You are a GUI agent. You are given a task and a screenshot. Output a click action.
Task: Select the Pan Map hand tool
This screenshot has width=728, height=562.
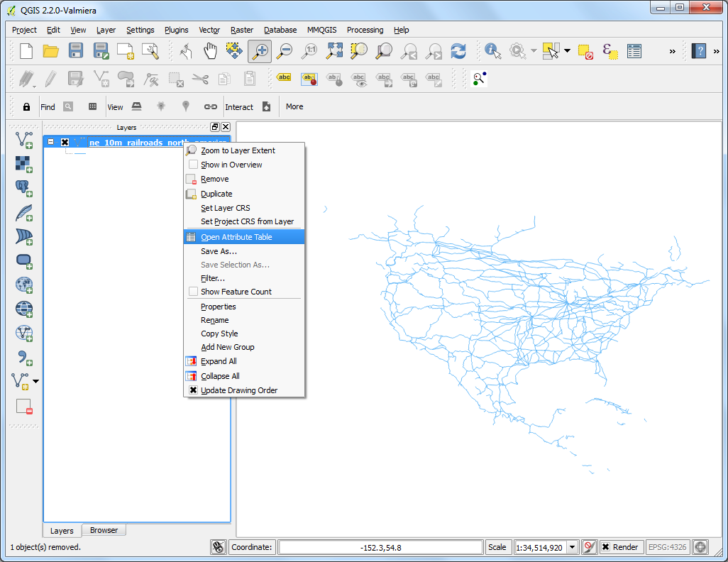(x=210, y=50)
